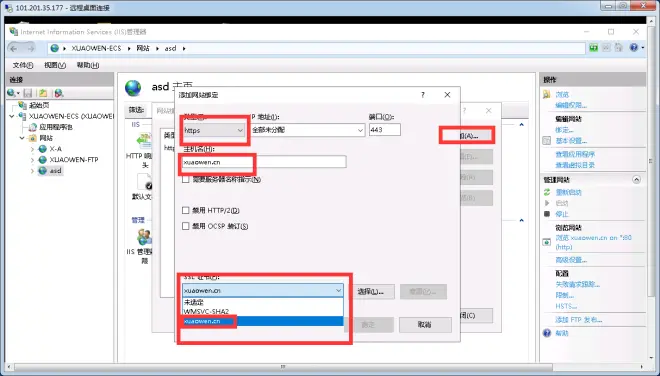Toggle the 禁用 HTTP/2 checkbox

coord(186,211)
